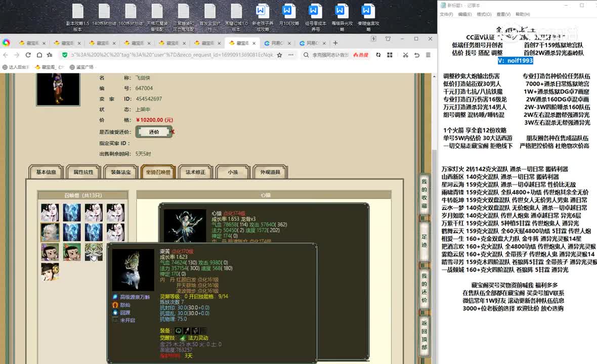Click the web page vertical scrollbar
The height and width of the screenshot is (364, 597).
click(435, 219)
